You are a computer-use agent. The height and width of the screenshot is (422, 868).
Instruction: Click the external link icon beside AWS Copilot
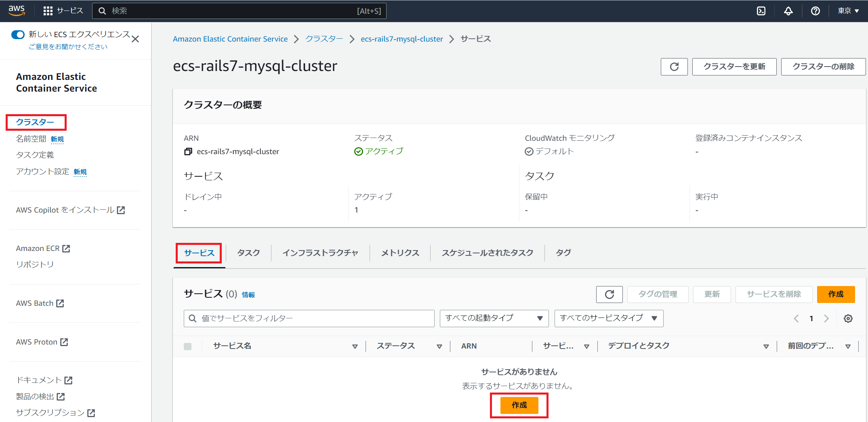click(x=121, y=210)
